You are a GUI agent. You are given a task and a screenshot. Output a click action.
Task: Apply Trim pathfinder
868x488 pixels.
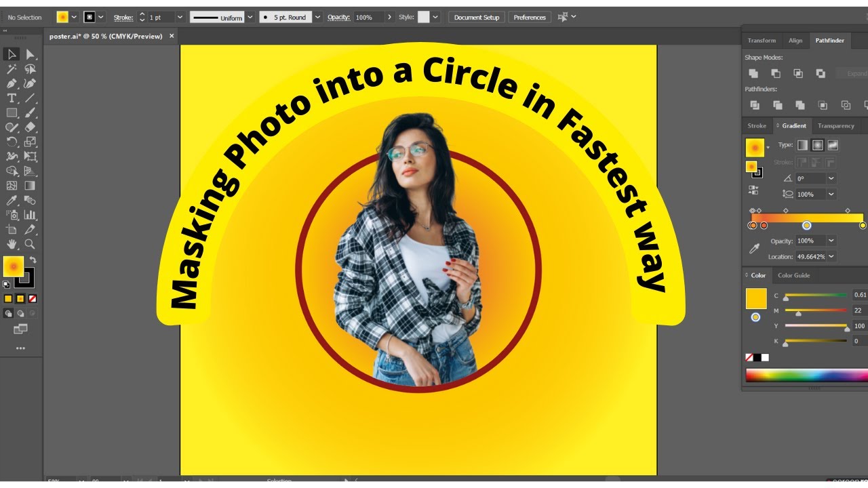(778, 105)
